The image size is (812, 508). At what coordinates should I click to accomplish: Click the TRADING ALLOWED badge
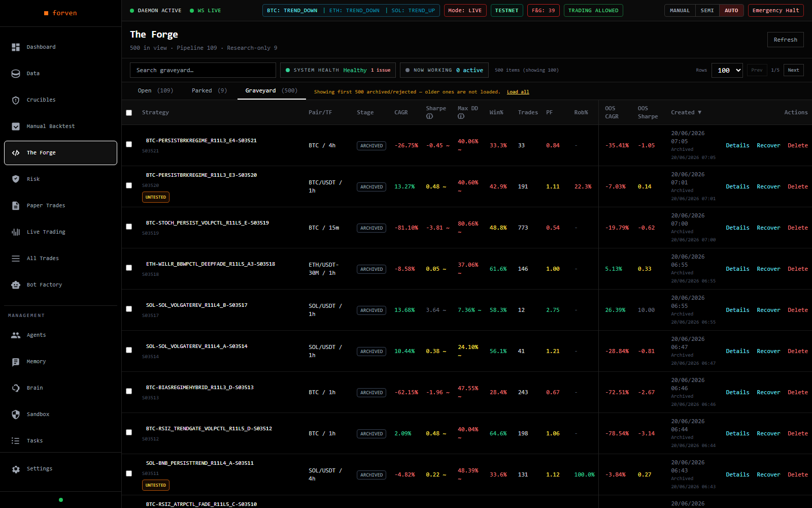coord(593,11)
